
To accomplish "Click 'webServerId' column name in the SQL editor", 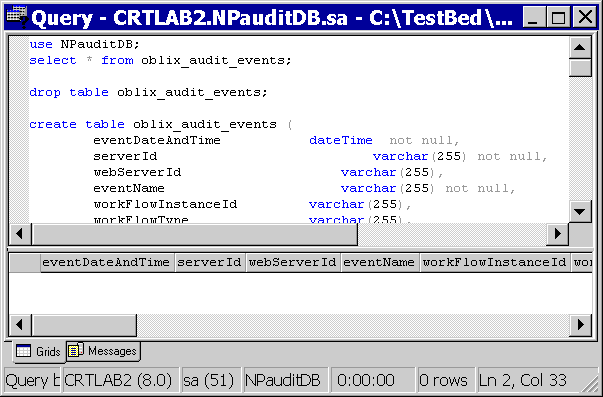I will point(137,172).
